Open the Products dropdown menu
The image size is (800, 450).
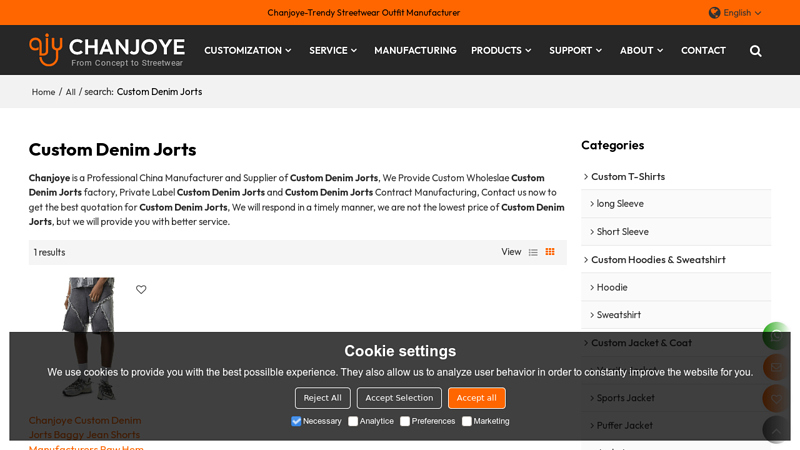coord(501,51)
